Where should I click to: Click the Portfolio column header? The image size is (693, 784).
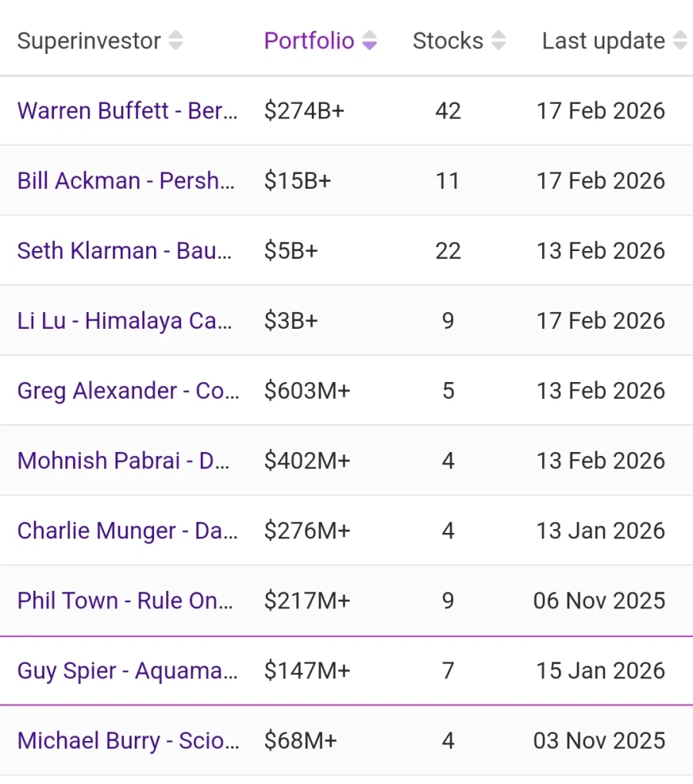[x=309, y=41]
